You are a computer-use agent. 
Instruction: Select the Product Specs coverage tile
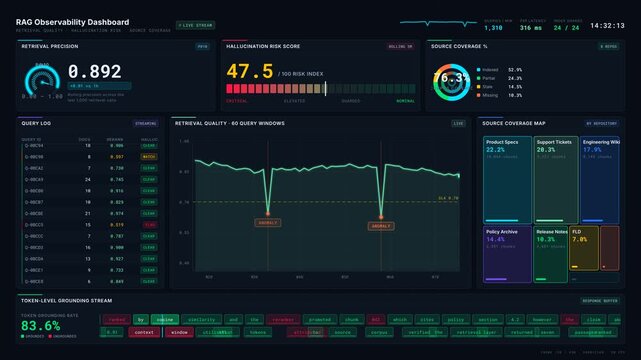pos(507,180)
